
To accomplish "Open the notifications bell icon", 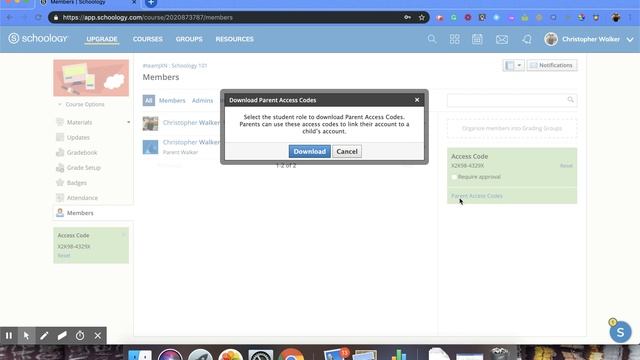I will (x=527, y=39).
